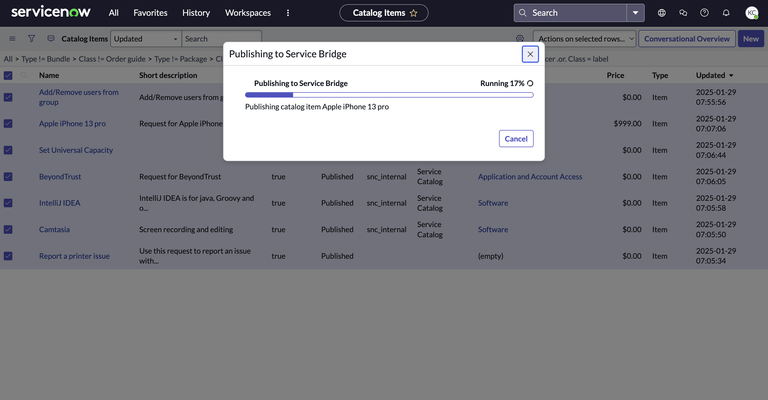
Task: Uncheck the Add/Remove users from group row
Action: tap(8, 97)
